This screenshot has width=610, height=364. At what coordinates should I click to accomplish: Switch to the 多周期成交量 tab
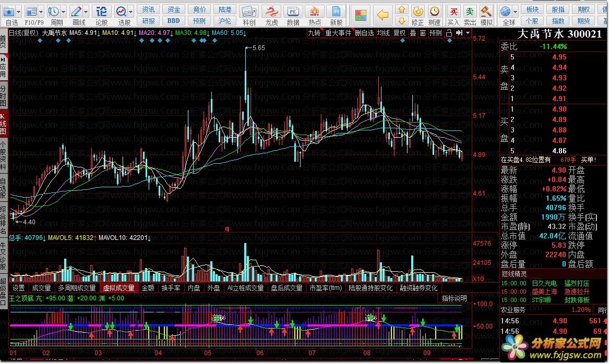click(77, 288)
